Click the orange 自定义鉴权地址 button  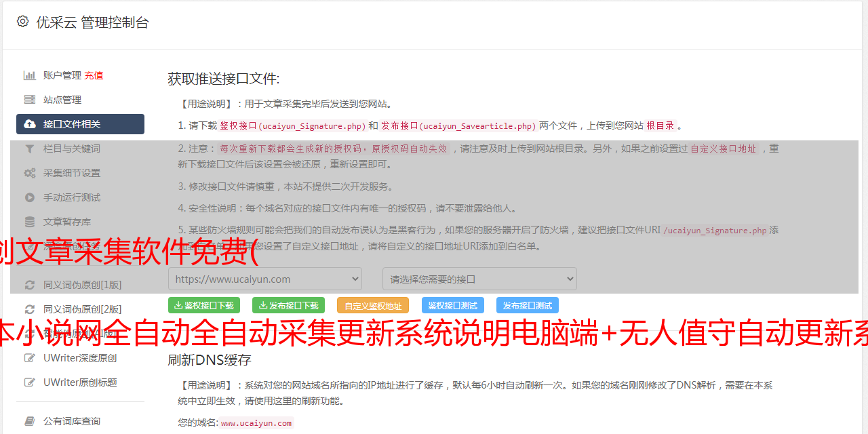pyautogui.click(x=373, y=305)
